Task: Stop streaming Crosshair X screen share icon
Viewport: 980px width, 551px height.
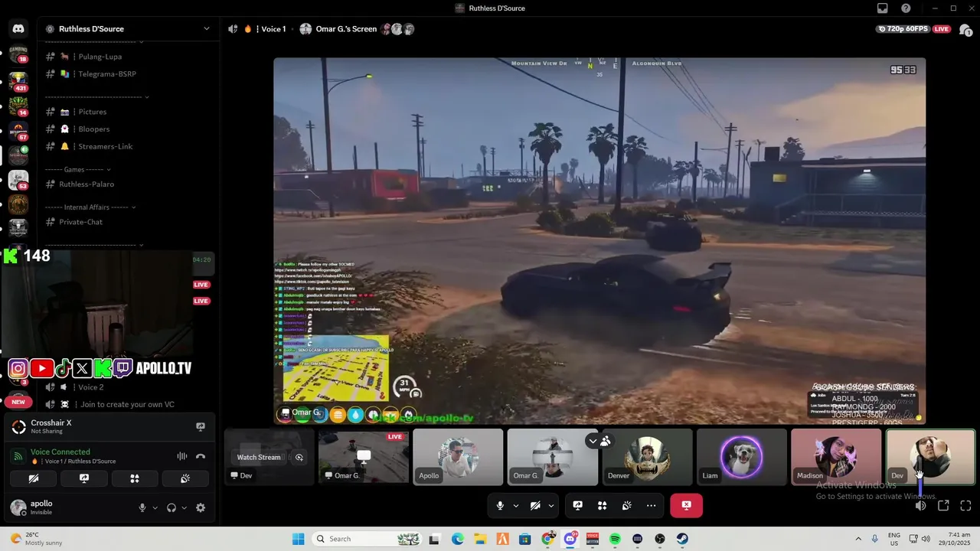Action: tap(201, 427)
